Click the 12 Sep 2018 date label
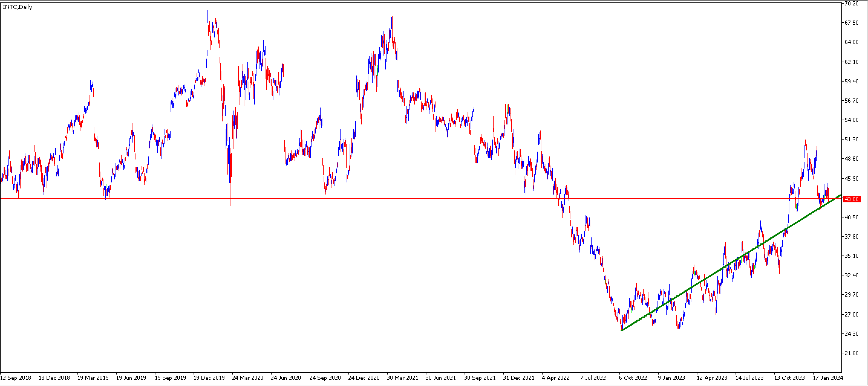This screenshot has height=386, width=868. coord(15,378)
